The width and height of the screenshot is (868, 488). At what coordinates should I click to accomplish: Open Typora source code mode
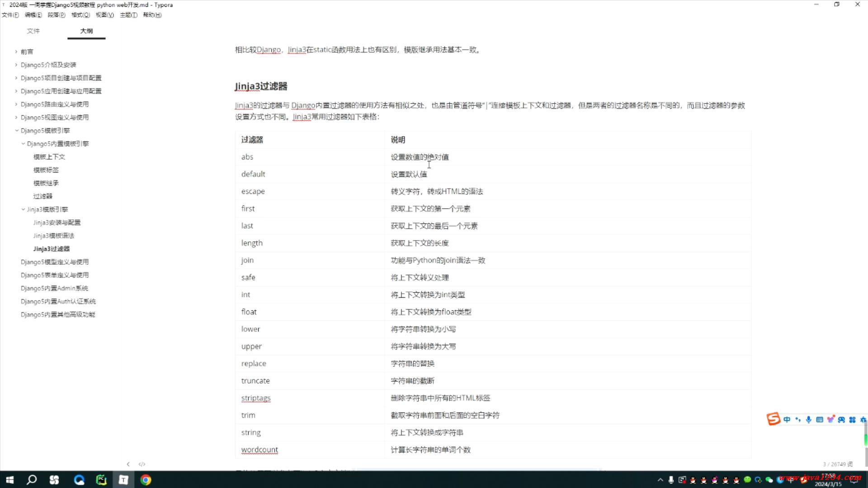pyautogui.click(x=142, y=464)
